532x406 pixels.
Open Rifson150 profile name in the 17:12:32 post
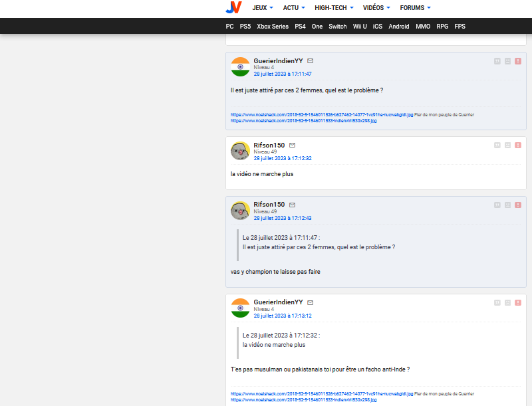click(269, 145)
